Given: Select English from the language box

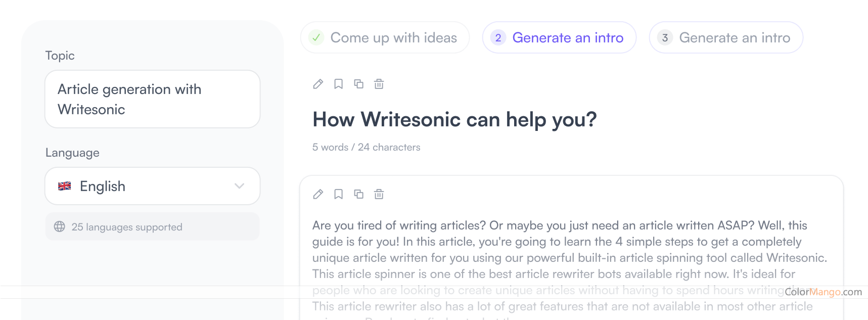Looking at the screenshot, I should [x=102, y=186].
